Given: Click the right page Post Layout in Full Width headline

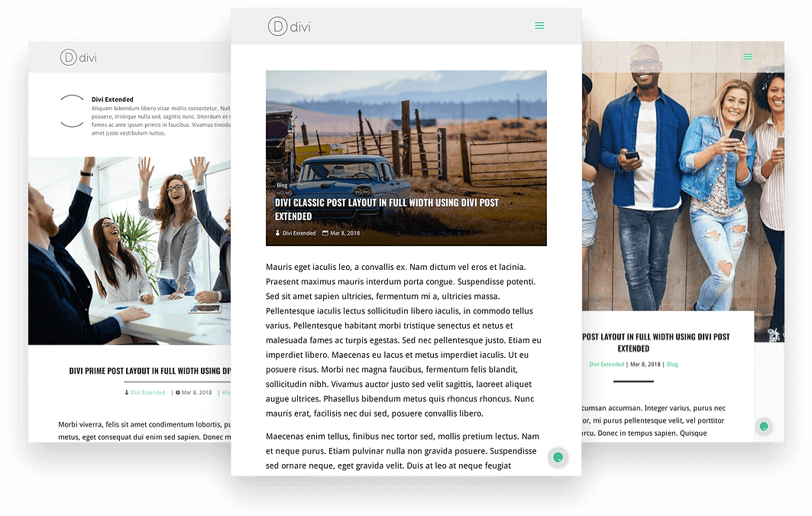Looking at the screenshot, I should pos(655,342).
